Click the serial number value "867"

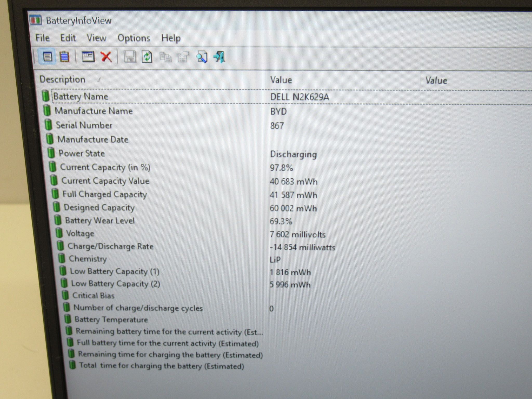[x=277, y=126]
